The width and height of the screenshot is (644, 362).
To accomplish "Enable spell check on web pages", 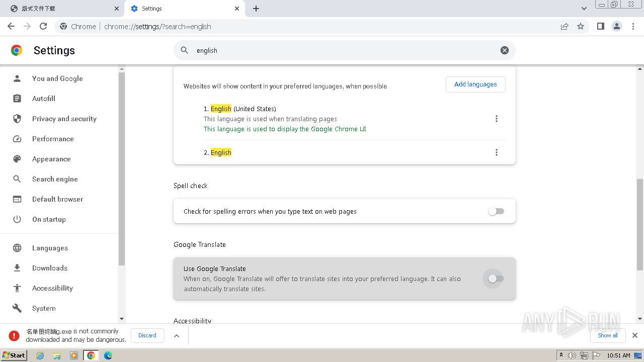I will pos(496,212).
